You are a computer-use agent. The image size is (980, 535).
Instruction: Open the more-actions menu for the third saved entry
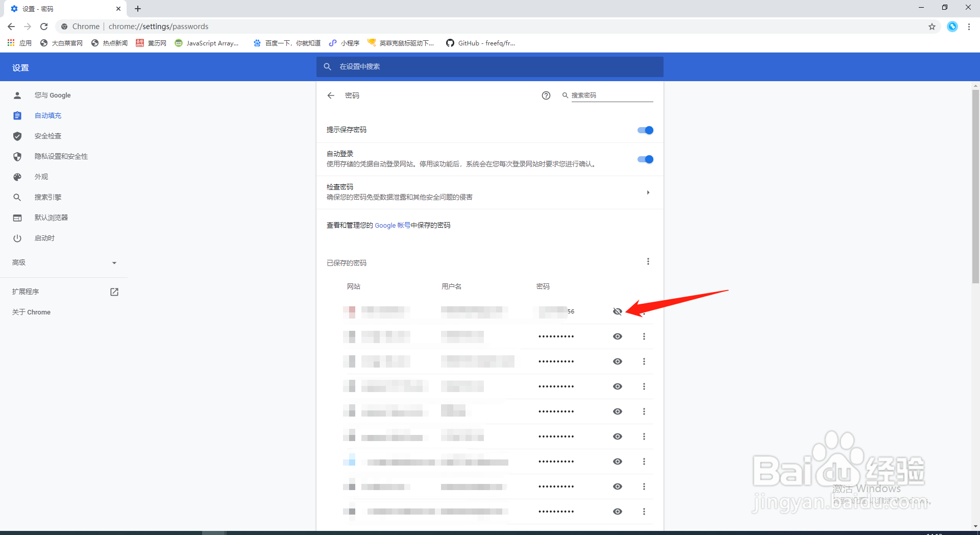[644, 361]
